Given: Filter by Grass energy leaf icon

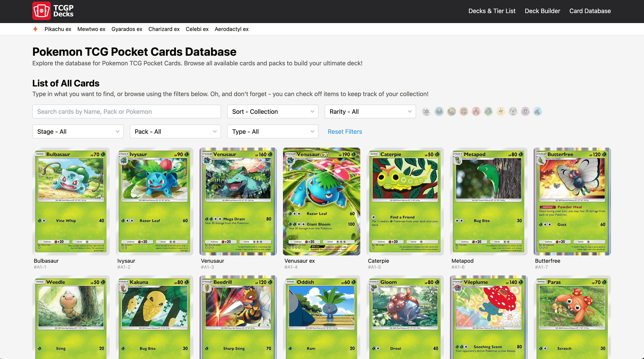Looking at the screenshot, I should point(488,111).
